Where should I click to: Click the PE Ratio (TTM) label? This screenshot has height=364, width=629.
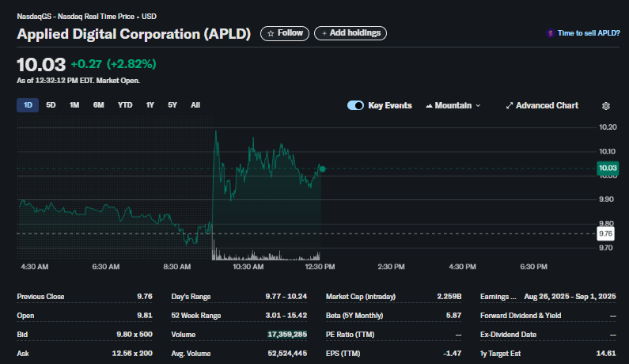tap(350, 334)
